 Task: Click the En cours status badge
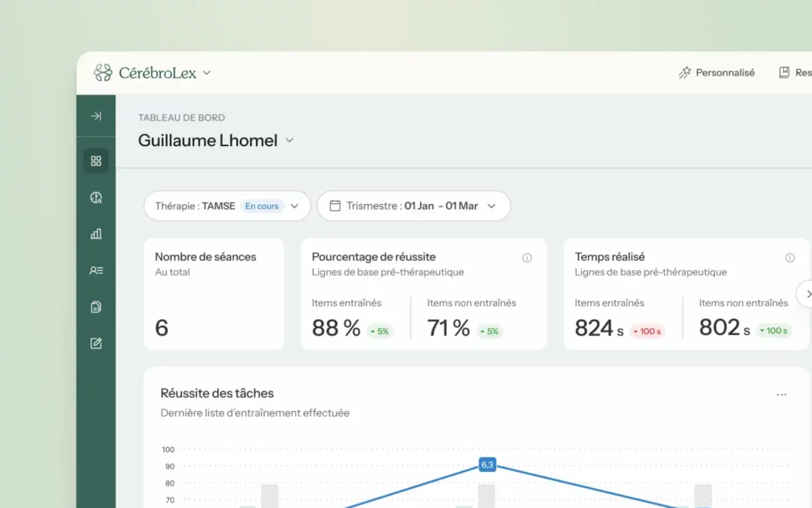point(262,205)
